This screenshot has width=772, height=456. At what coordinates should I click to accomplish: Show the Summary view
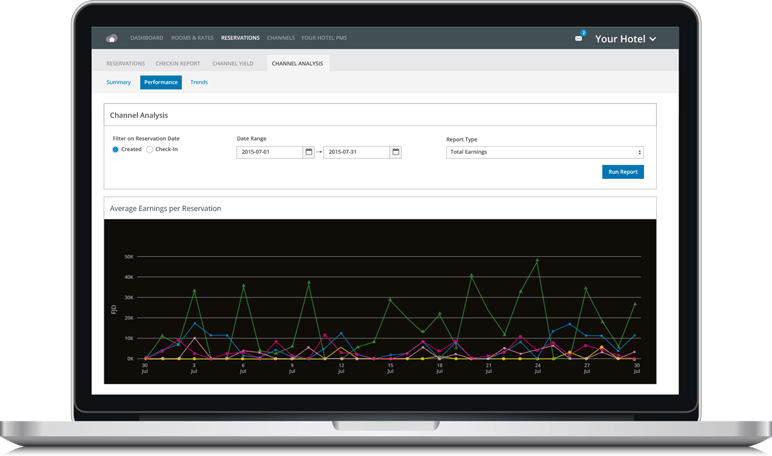click(x=119, y=82)
